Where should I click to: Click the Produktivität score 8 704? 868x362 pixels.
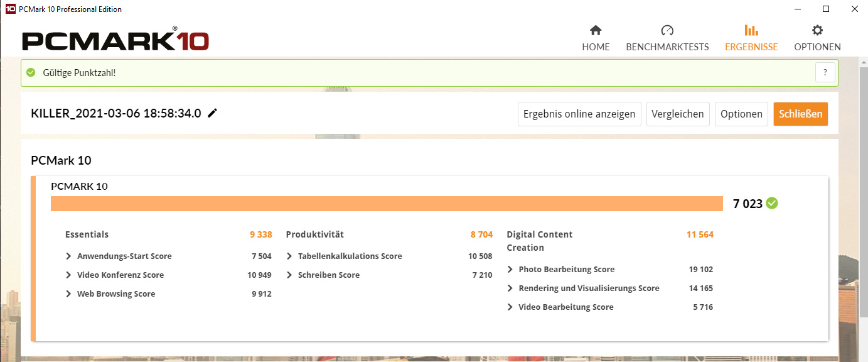[481, 234]
